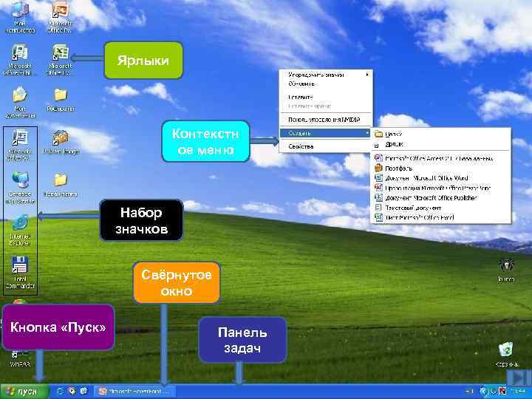
Task: Click the red system tray icon near clock
Action: click(x=502, y=392)
